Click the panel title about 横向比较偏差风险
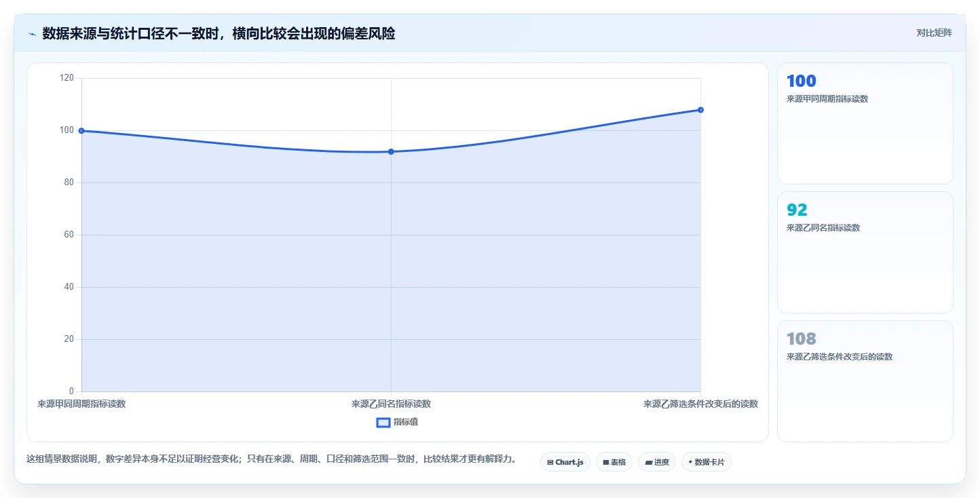The height and width of the screenshot is (498, 980). tap(219, 33)
